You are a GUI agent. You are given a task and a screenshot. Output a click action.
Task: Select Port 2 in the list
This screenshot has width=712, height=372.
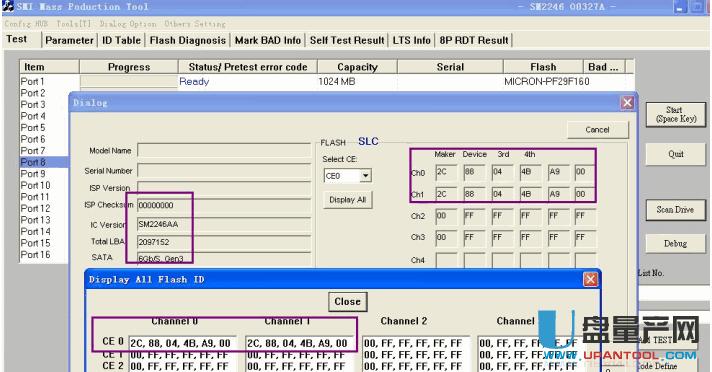tap(33, 93)
